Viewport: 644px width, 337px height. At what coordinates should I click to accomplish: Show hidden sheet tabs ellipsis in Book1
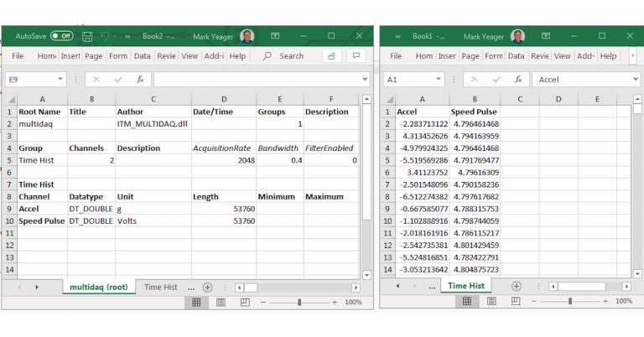[x=432, y=287]
